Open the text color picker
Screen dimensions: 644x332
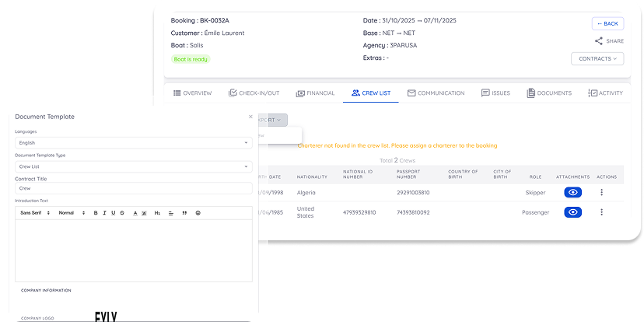[135, 213]
